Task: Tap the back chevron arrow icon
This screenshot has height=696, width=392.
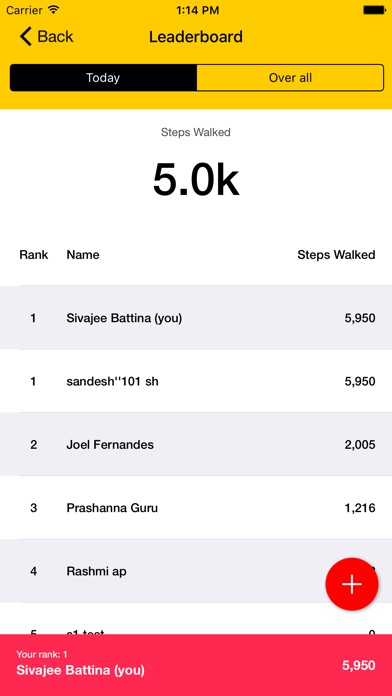Action: pos(26,36)
